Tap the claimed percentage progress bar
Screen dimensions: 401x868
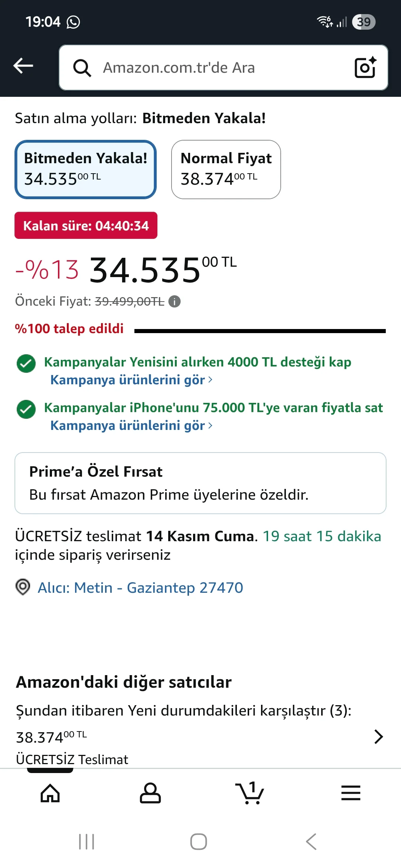(260, 331)
